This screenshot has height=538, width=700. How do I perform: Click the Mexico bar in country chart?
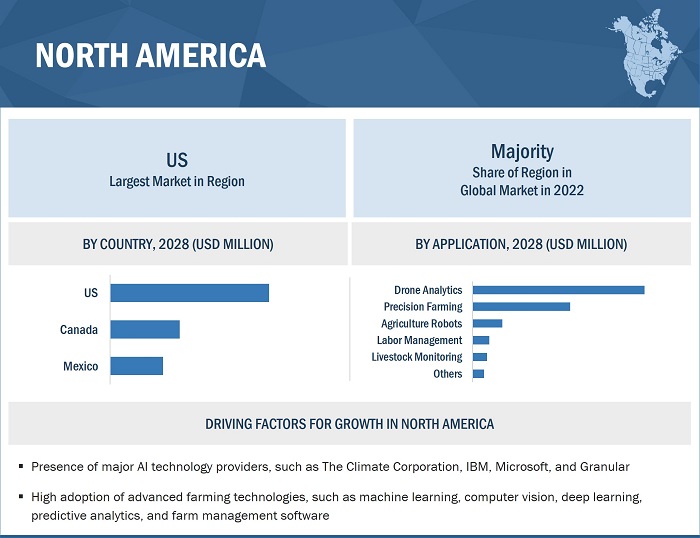(x=136, y=366)
